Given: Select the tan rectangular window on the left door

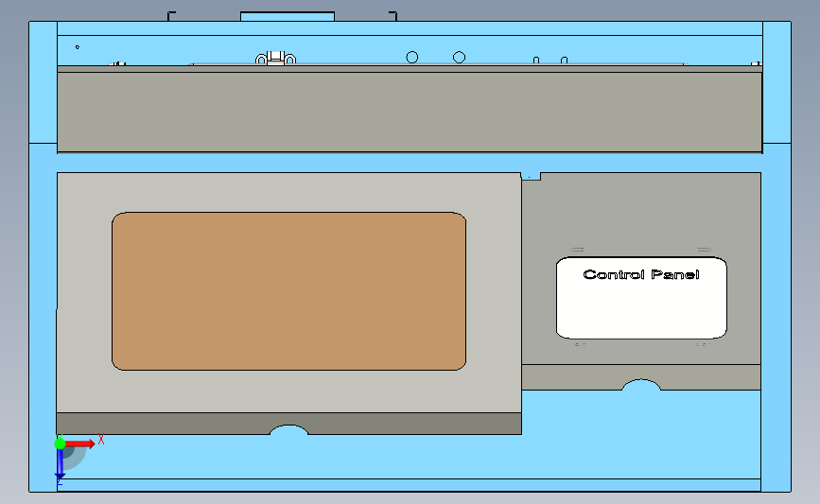Looking at the screenshot, I should click(x=288, y=291).
